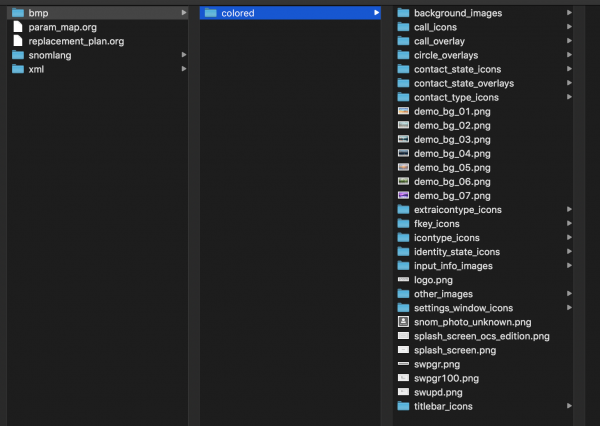Expand the xml folder arrow
This screenshot has height=426, width=600.
(183, 69)
